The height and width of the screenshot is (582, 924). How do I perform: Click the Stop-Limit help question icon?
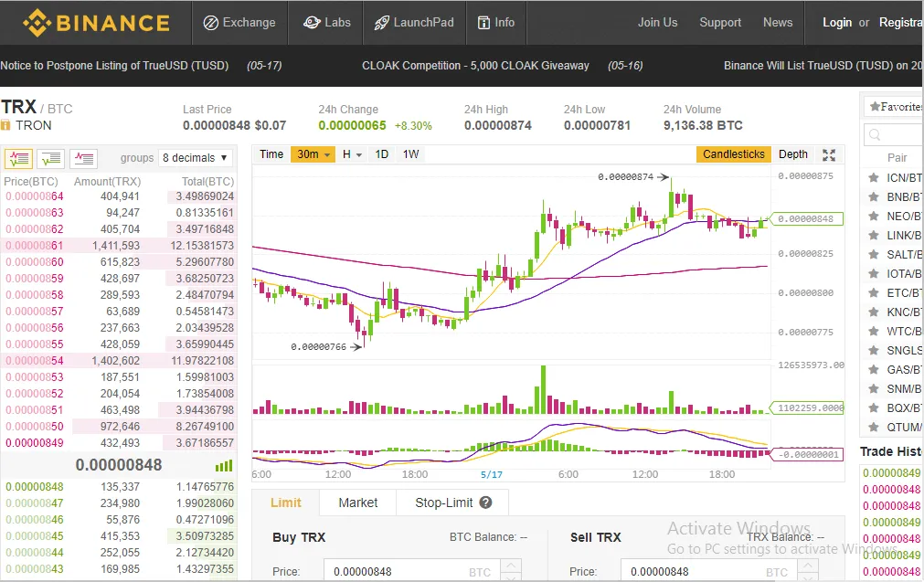(485, 503)
